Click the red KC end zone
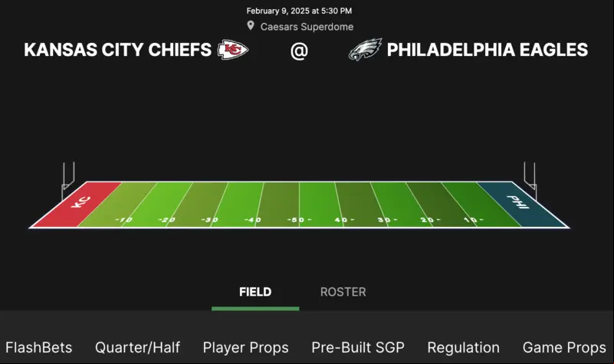614x364 pixels. point(77,204)
